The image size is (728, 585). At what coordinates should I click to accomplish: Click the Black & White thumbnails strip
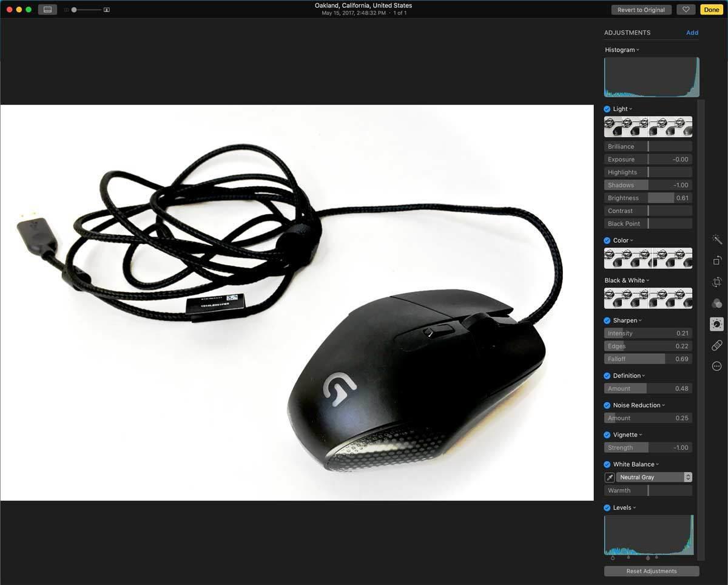[648, 298]
